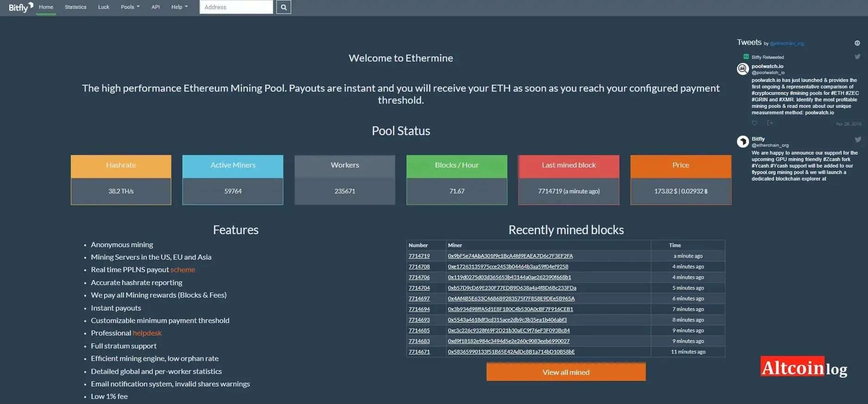Image resolution: width=868 pixels, height=404 pixels.
Task: Click the Active Miners value 59764
Action: pyautogui.click(x=233, y=191)
